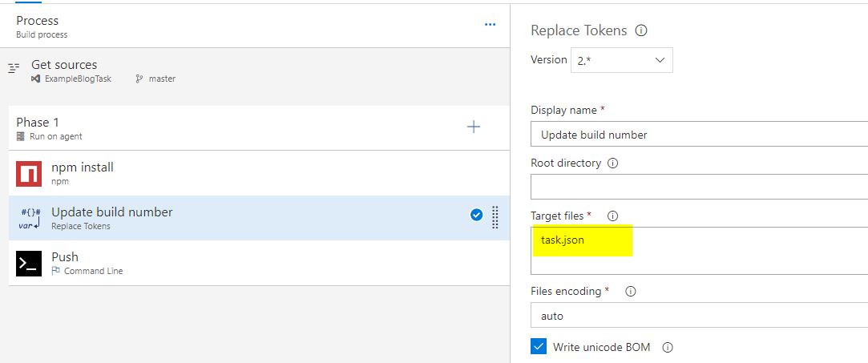This screenshot has width=868, height=363.
Task: Click the Command Line Push icon
Action: [29, 263]
